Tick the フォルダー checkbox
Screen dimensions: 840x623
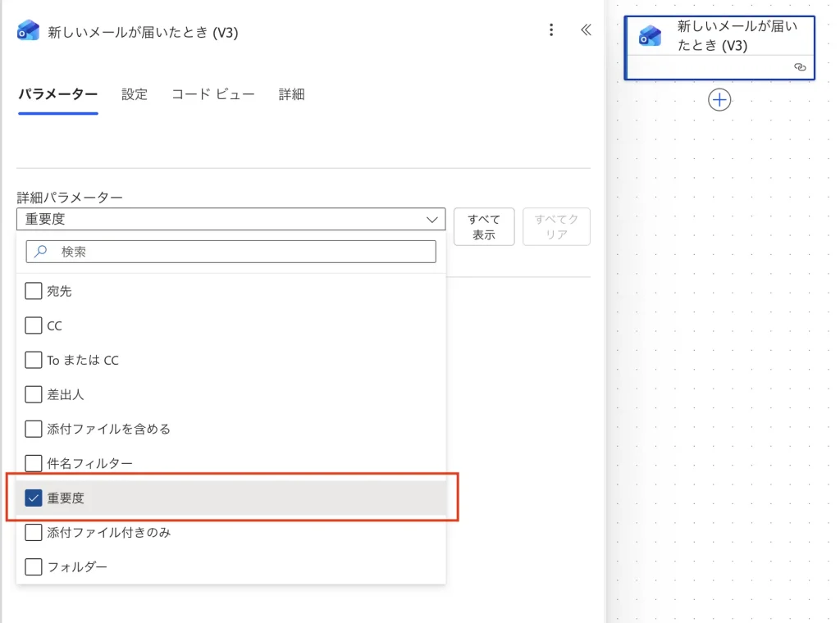click(x=34, y=566)
